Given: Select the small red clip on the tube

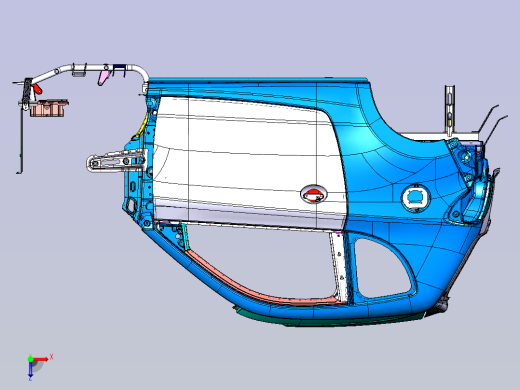Looking at the screenshot, I should click(37, 89).
